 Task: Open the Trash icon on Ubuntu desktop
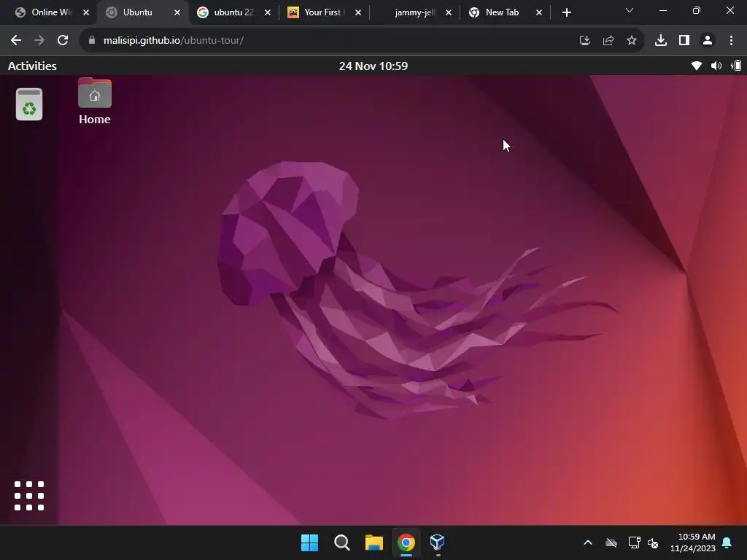coord(29,104)
